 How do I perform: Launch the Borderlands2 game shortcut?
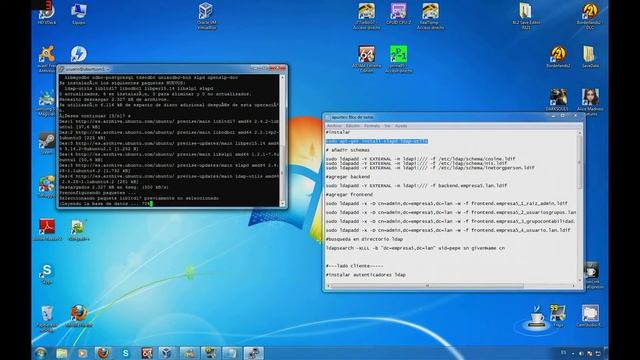(558, 56)
